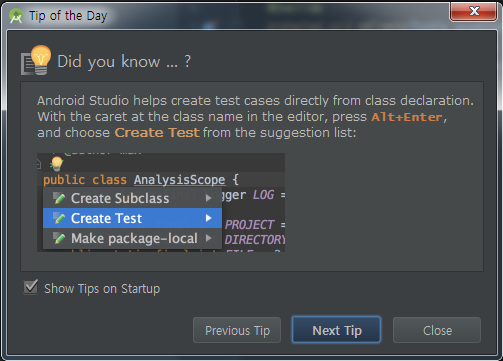Select Create Subclass in suggestion list
The width and height of the screenshot is (503, 361).
click(x=132, y=198)
